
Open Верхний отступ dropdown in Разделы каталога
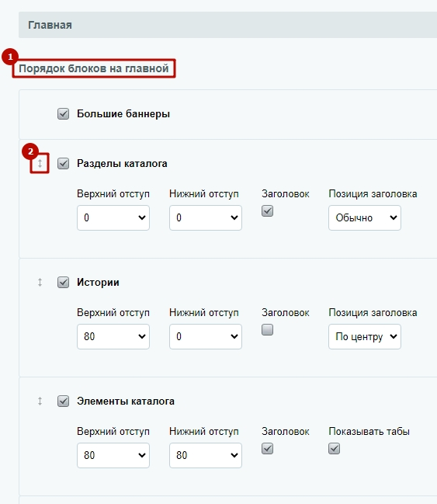pyautogui.click(x=113, y=217)
